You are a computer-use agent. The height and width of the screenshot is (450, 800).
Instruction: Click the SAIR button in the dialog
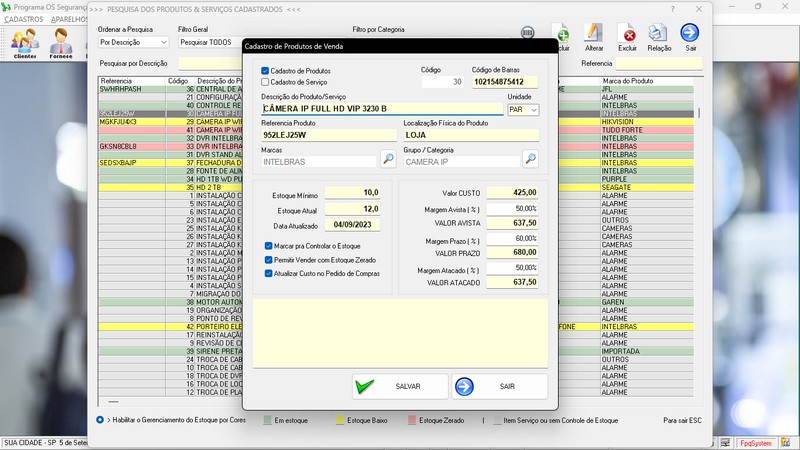point(499,386)
